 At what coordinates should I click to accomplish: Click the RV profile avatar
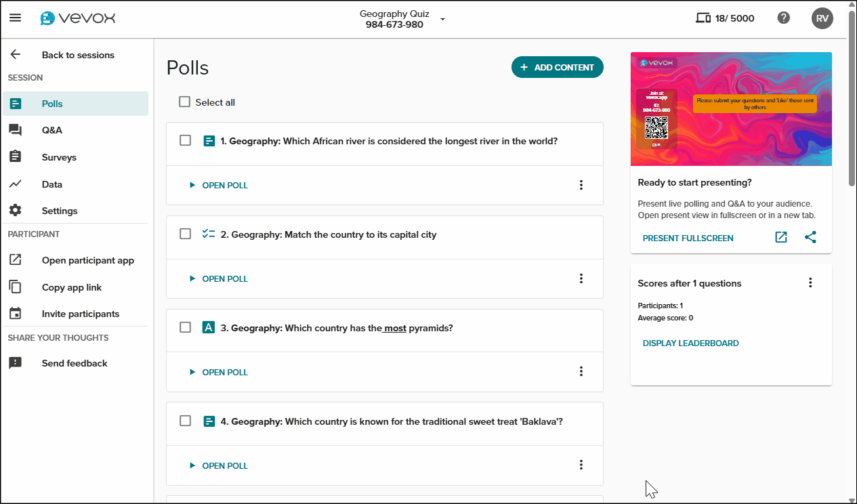[822, 18]
